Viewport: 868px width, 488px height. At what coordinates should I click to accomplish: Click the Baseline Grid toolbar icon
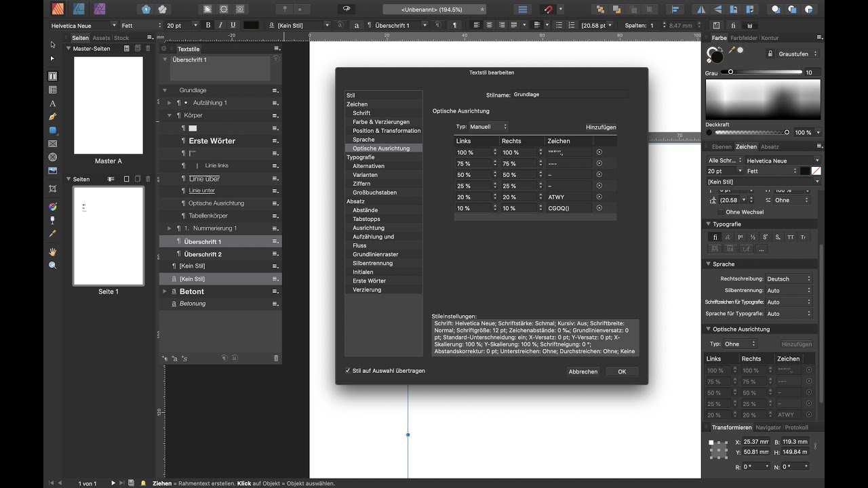pos(523,9)
